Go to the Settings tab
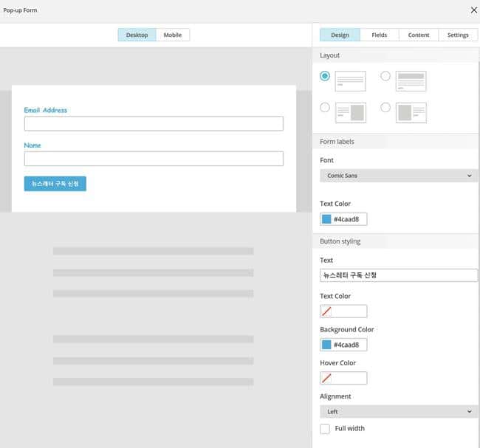This screenshot has width=480, height=448. (458, 35)
